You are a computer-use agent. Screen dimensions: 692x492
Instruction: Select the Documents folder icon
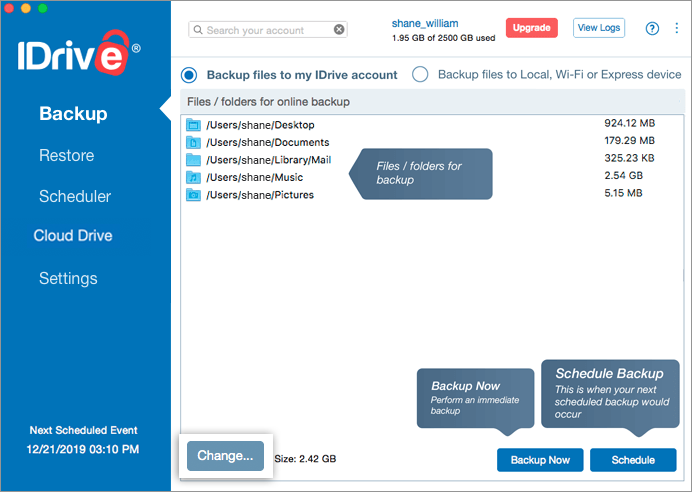193,143
